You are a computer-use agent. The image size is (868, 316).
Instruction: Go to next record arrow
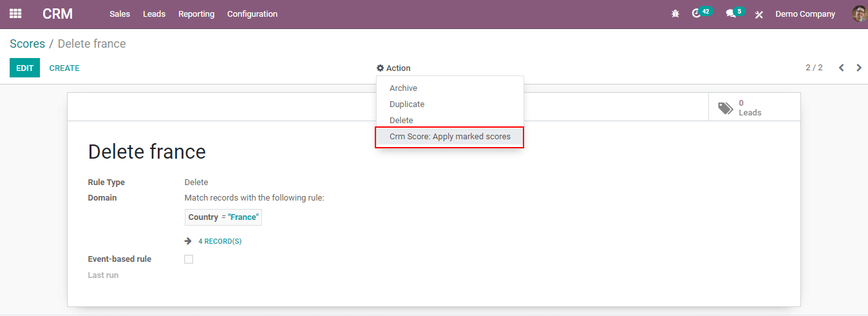[859, 68]
